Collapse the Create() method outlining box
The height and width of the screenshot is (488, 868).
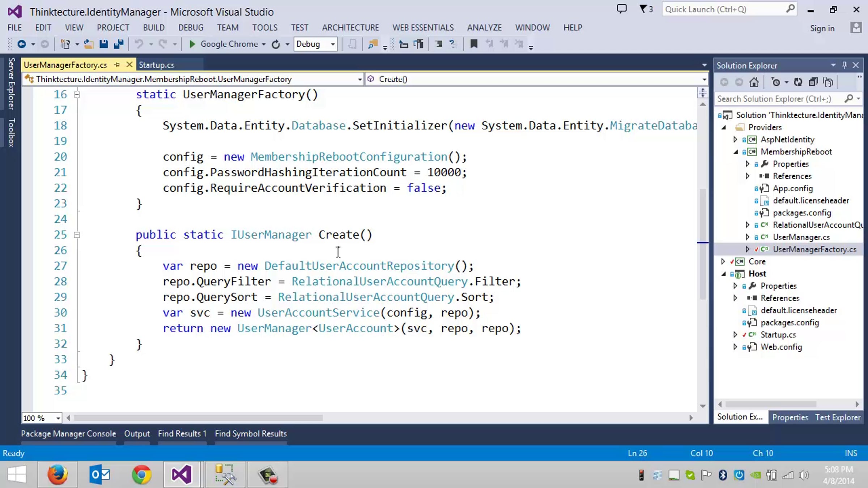click(x=77, y=235)
